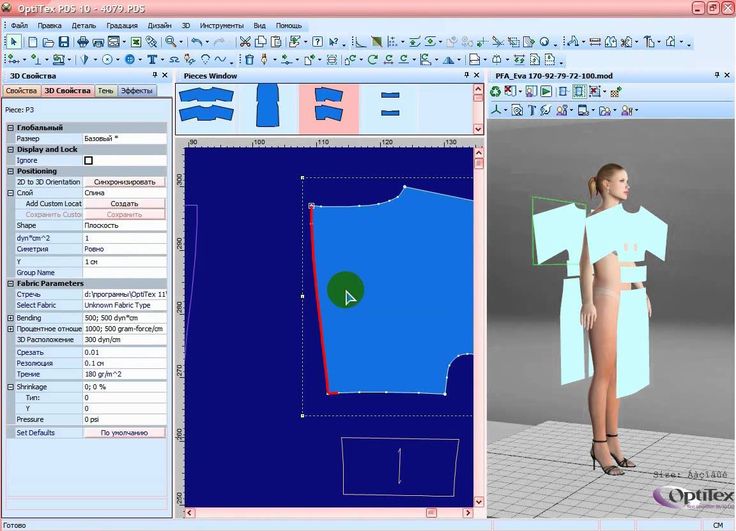The image size is (736, 531).
Task: Click the По умолчанию defaults button
Action: point(124,432)
